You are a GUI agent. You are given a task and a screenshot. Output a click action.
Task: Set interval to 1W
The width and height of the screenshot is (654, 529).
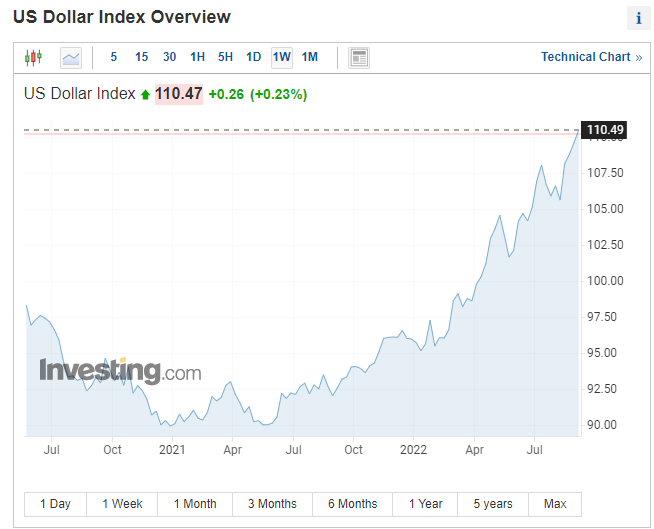pos(281,57)
